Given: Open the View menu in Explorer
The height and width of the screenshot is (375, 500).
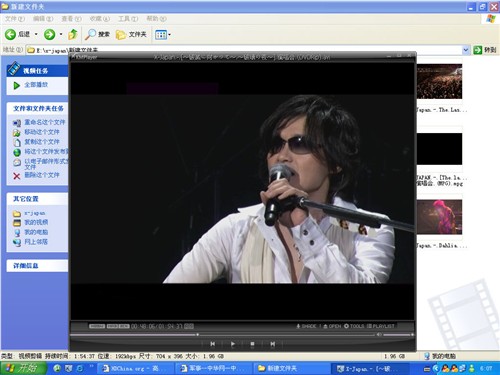Looking at the screenshot, I should 71,19.
